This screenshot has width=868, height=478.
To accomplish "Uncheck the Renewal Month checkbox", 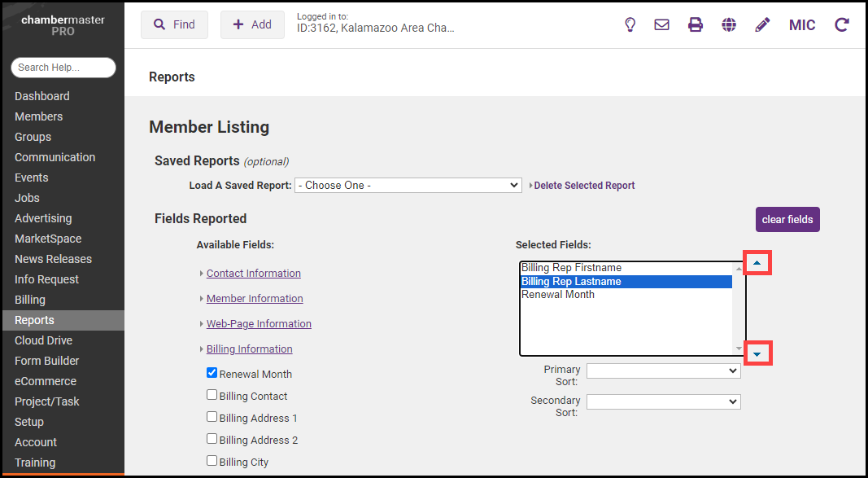I will [x=212, y=373].
